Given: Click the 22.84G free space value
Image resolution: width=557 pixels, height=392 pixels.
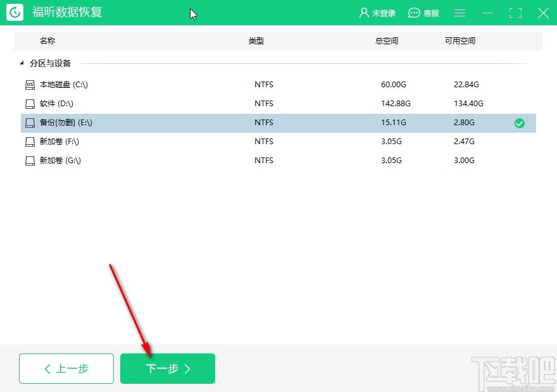Looking at the screenshot, I should (x=466, y=85).
